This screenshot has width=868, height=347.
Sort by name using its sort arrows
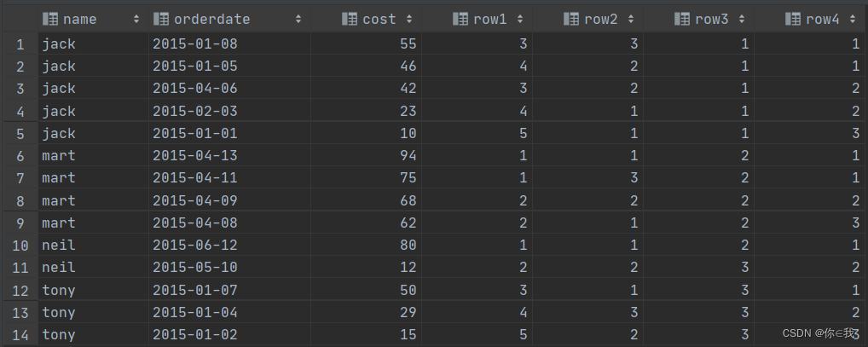pos(136,19)
